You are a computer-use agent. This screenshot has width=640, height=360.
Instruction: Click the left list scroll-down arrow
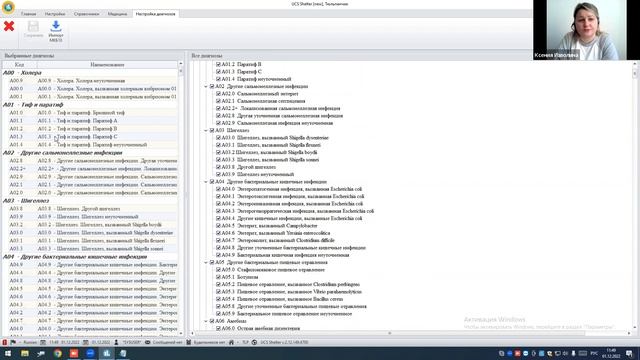pos(181,333)
